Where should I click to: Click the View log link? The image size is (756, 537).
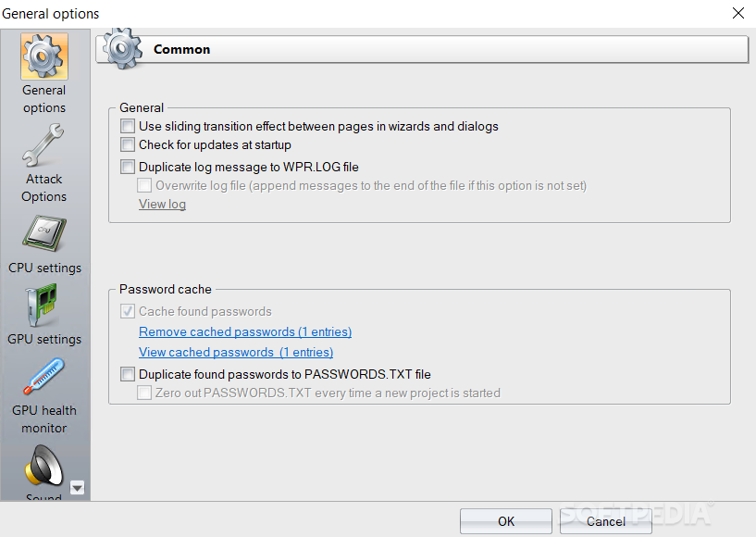162,204
